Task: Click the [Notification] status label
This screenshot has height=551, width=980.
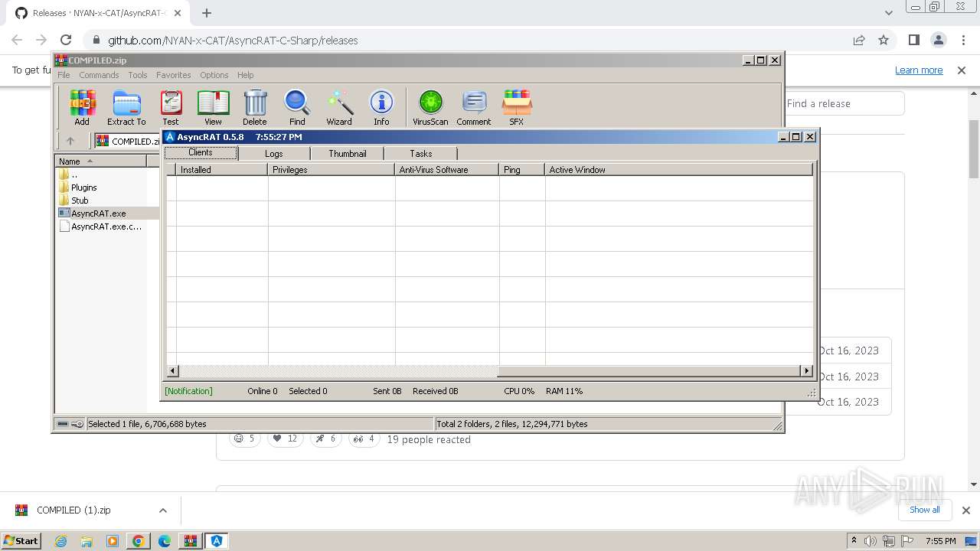Action: pos(188,391)
